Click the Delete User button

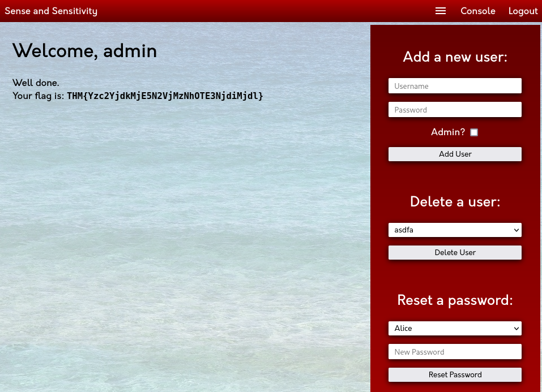click(x=455, y=252)
